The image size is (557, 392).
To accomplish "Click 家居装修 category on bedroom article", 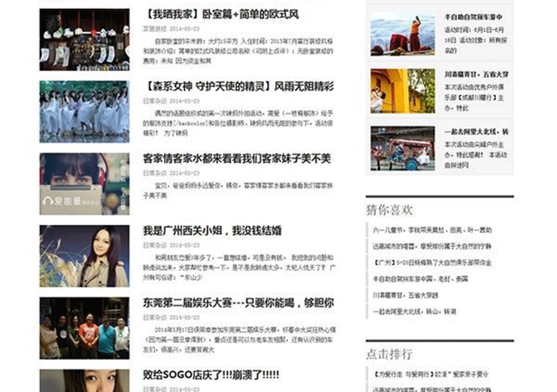I will click(x=154, y=29).
